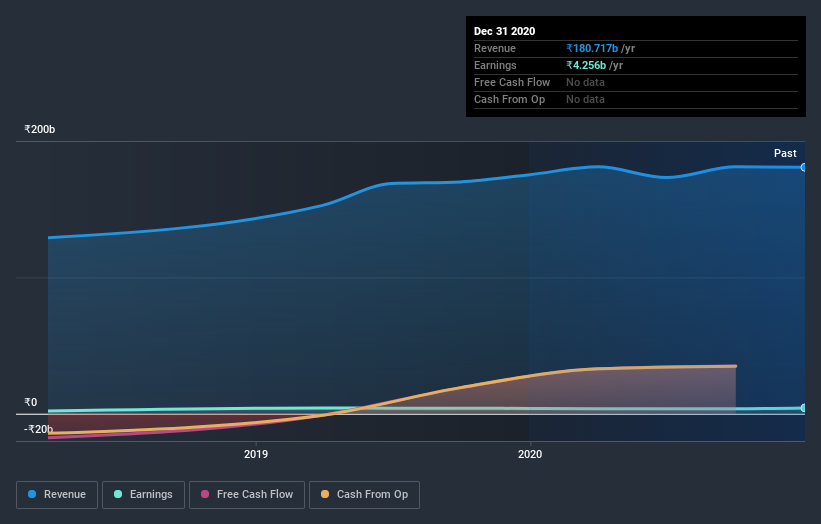Image resolution: width=821 pixels, height=524 pixels.
Task: Click the Free Cash Flow row label in tooltip
Action: click(x=512, y=82)
